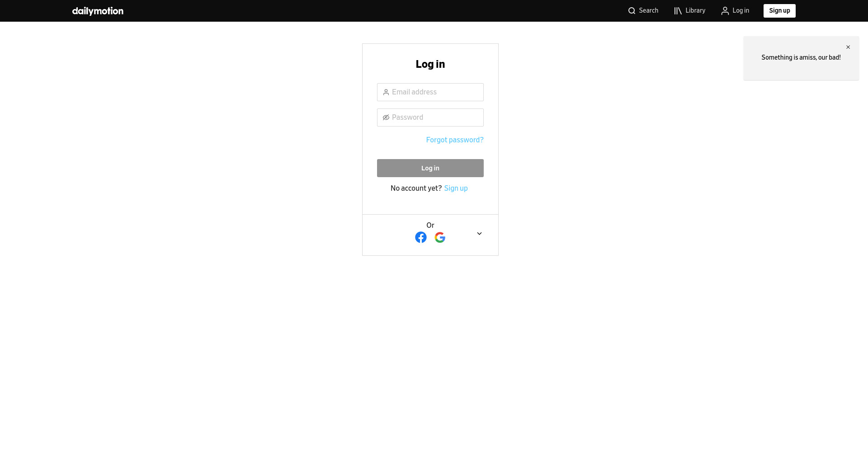
Task: Open Search in the top navigation
Action: point(643,11)
